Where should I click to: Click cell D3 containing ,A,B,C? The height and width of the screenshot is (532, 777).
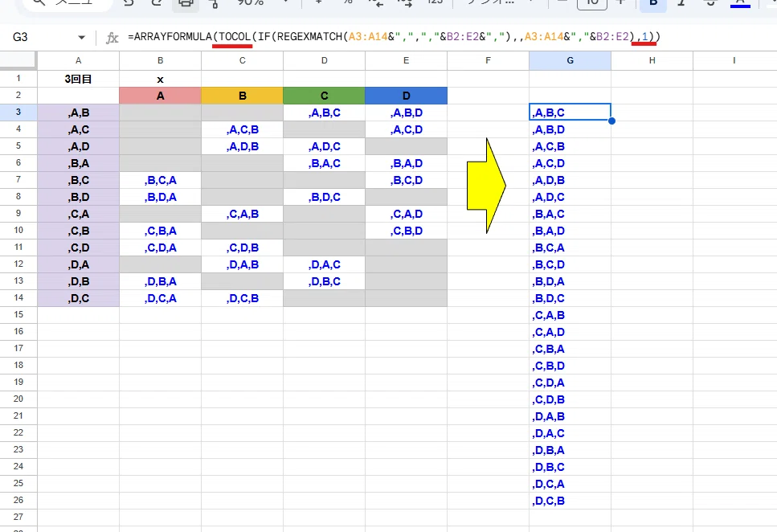(324, 113)
